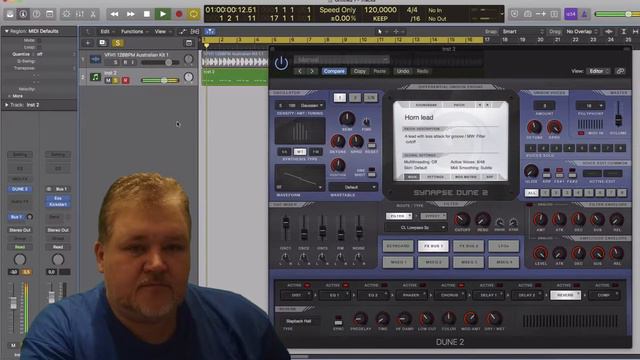Open the Editors scissors button
Viewport: 640px width, 360px height.
point(93,14)
